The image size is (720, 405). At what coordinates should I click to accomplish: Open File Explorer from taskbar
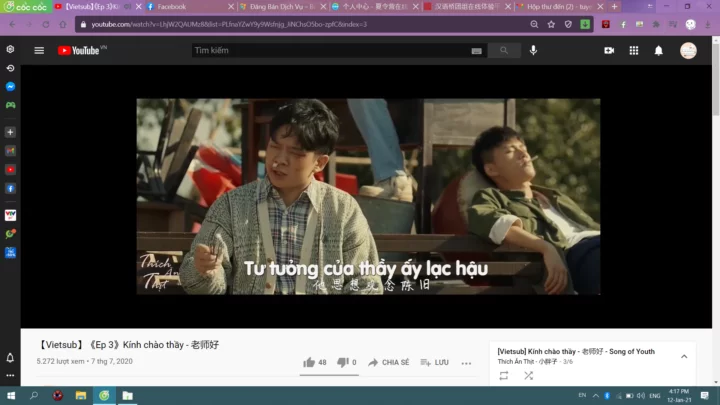pyautogui.click(x=81, y=395)
